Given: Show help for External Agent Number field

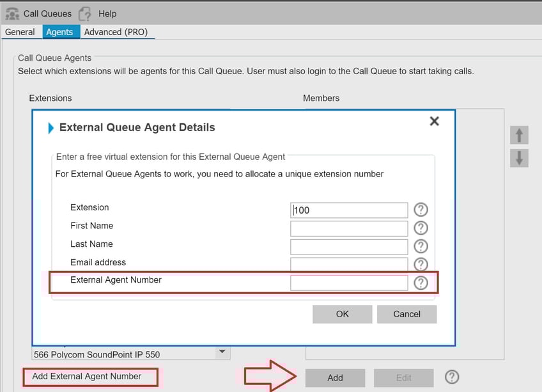Looking at the screenshot, I should pyautogui.click(x=421, y=283).
